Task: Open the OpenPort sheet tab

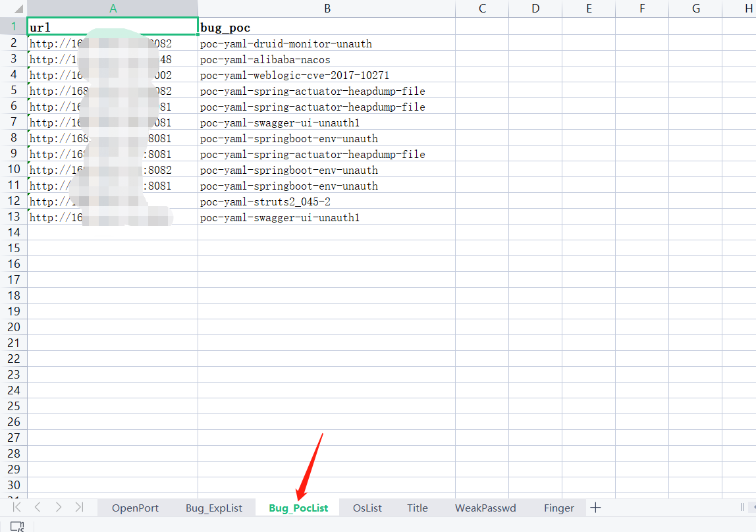Action: [x=135, y=508]
